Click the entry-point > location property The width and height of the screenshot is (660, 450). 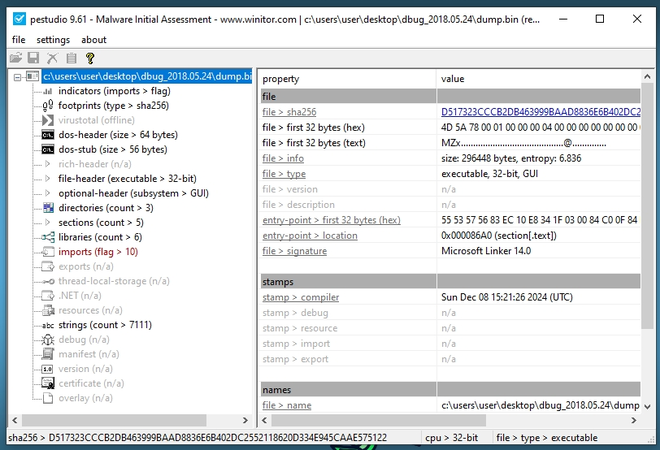click(x=309, y=235)
